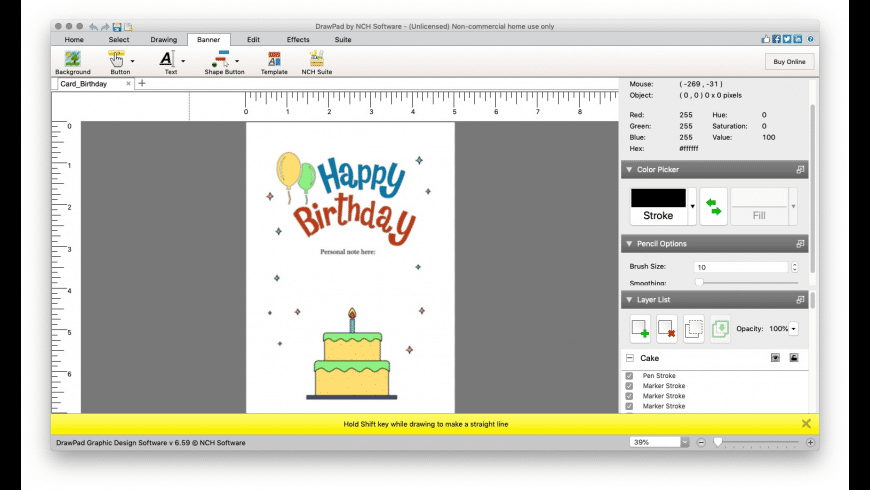Image resolution: width=870 pixels, height=490 pixels.
Task: Open the Button tool dropdown arrow
Action: click(x=132, y=61)
